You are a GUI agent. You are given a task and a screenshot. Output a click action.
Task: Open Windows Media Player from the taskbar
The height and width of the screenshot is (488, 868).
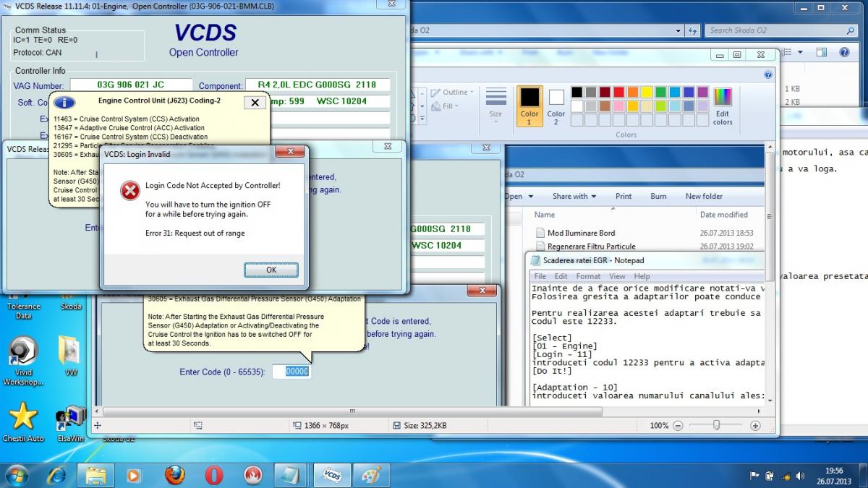134,475
